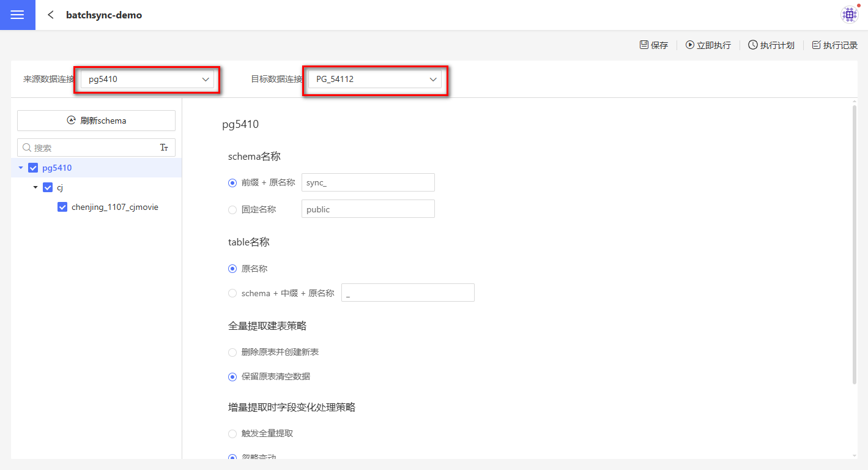Open the 目标数据连接 dropdown

coord(375,80)
